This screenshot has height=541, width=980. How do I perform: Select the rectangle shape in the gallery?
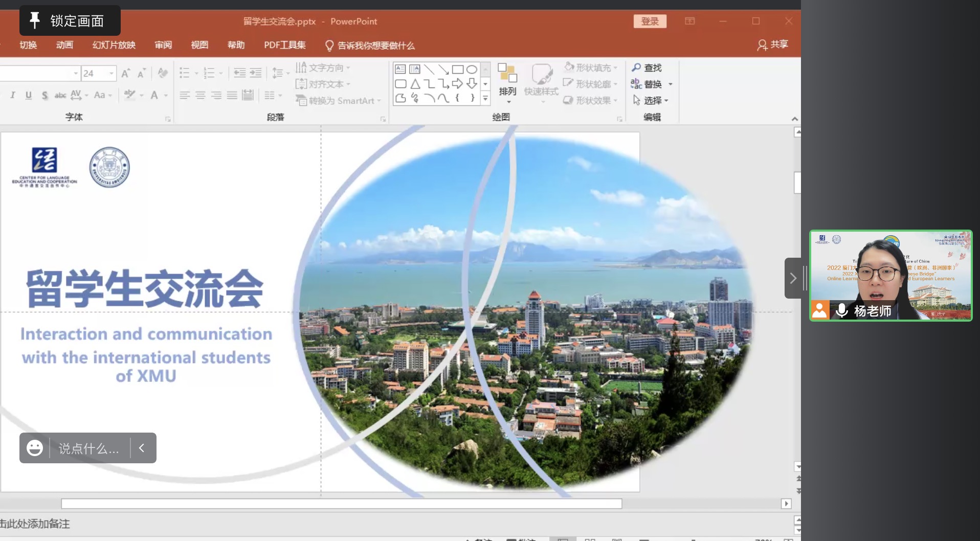pyautogui.click(x=457, y=70)
